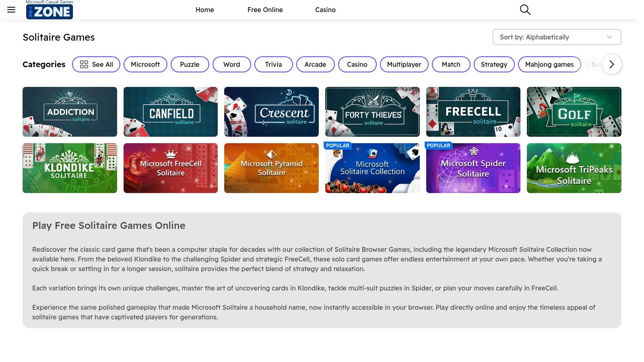Launch Microsoft FreeCell Solitaire tile
This screenshot has width=644, height=362.
pos(171,168)
